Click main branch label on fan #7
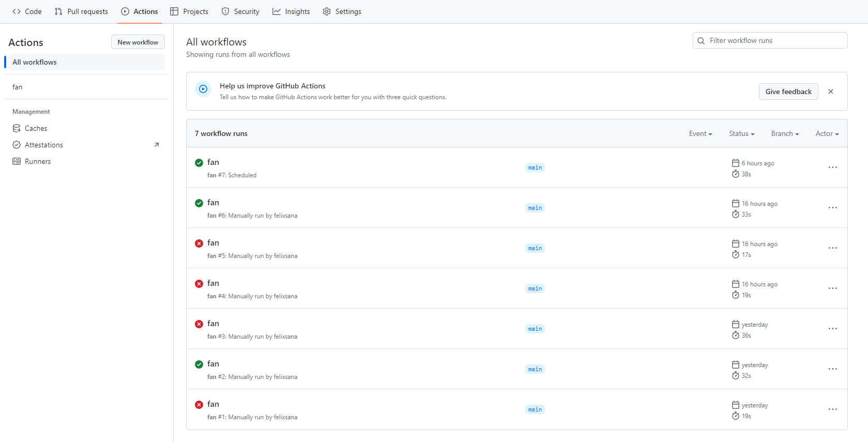 535,167
